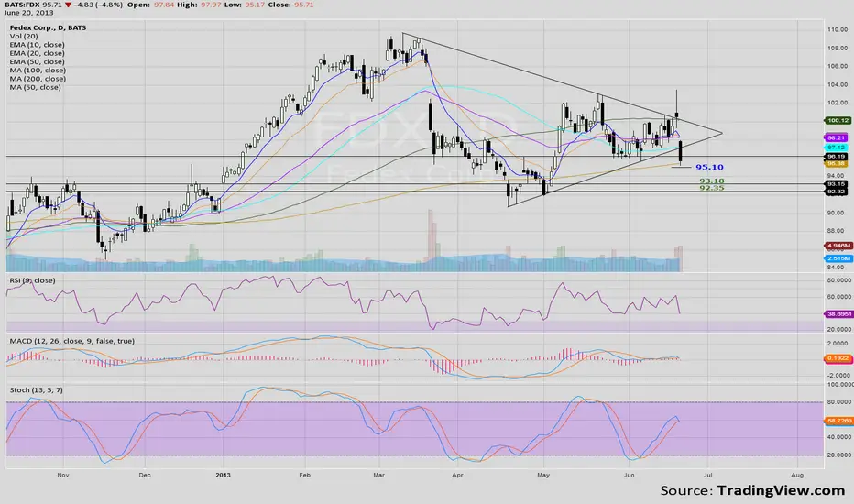Select the 'EMA (10, close)' legend entry
The height and width of the screenshot is (504, 854).
coord(37,45)
